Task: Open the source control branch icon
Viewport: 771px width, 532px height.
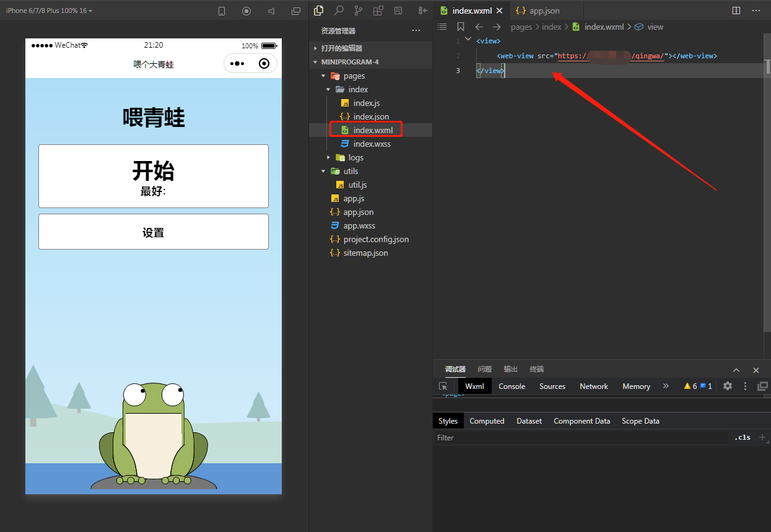Action: click(358, 11)
